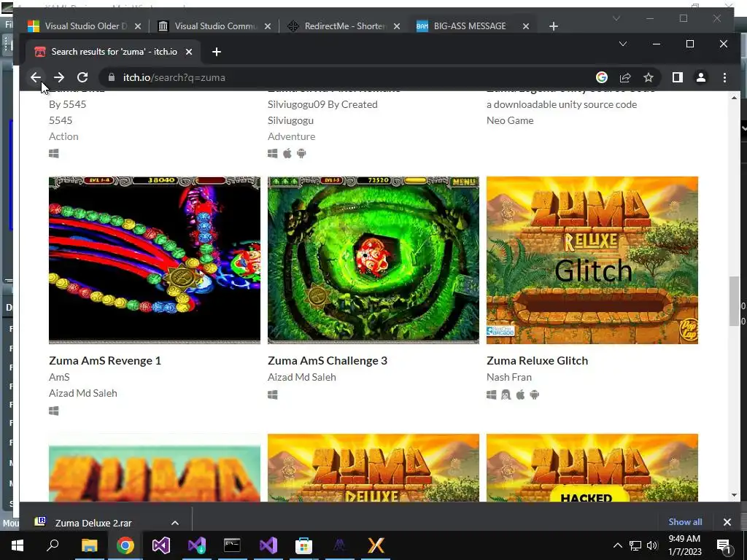Expand the front window's tab search chevron
Screen dimensions: 747x560
coord(623,44)
